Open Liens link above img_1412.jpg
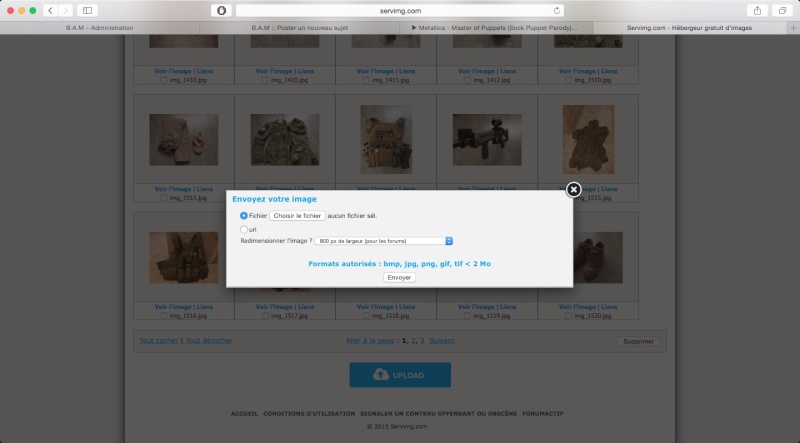The height and width of the screenshot is (443, 800). point(508,71)
